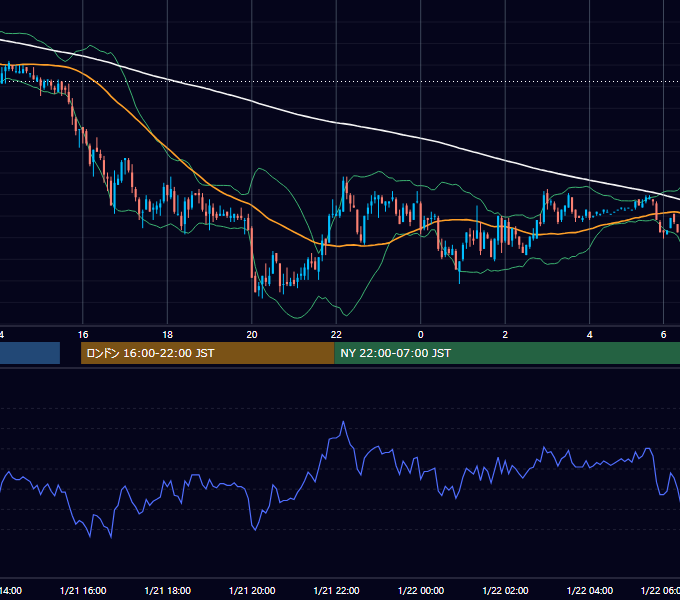Click the 0 hour label below chart
The width and height of the screenshot is (680, 600).
pos(420,335)
